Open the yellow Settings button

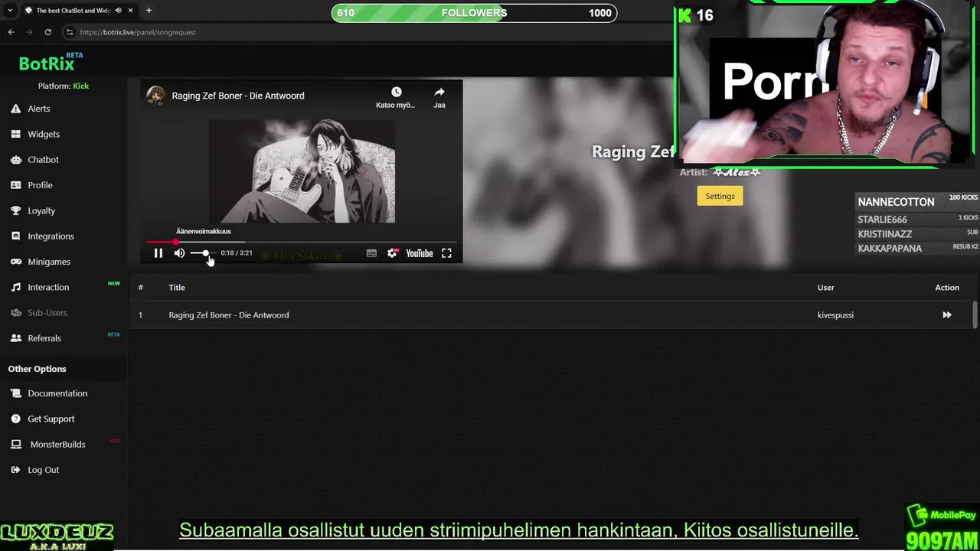click(720, 196)
